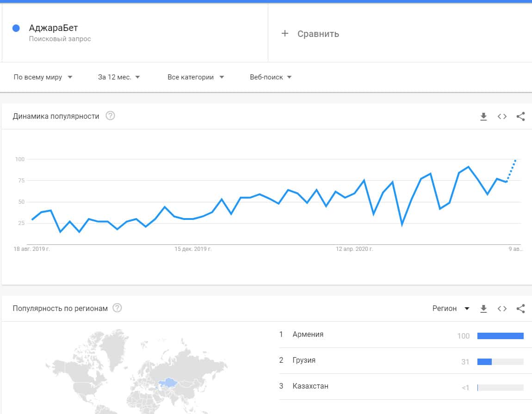Share the popularity dynamics chart

(x=520, y=116)
